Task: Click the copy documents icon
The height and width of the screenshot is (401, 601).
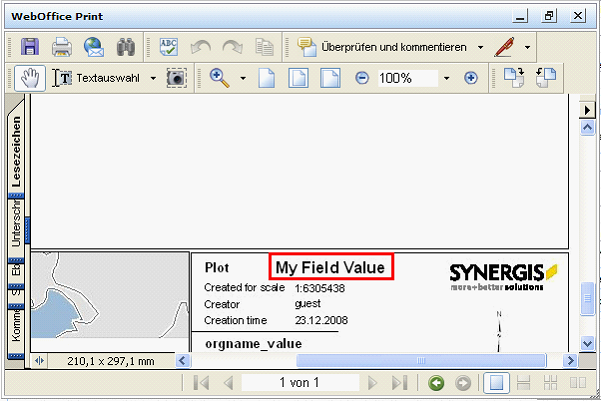Action: pos(264,47)
